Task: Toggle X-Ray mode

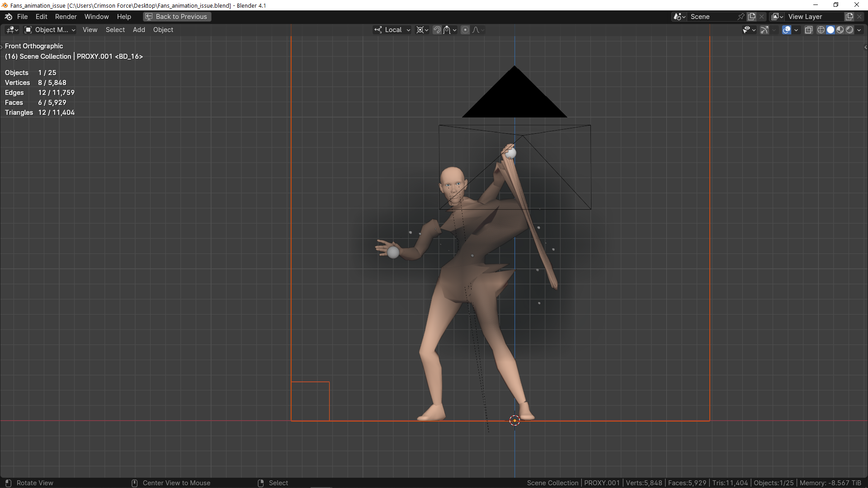Action: [x=809, y=30]
